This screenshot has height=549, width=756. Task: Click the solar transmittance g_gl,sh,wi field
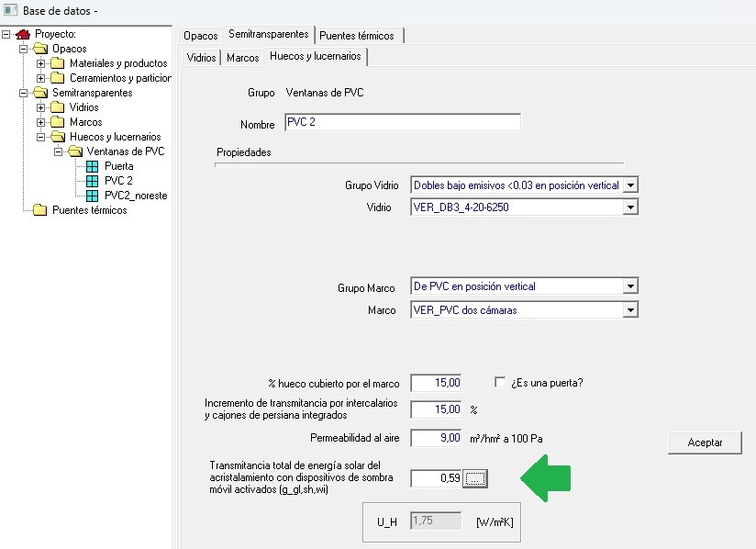437,478
